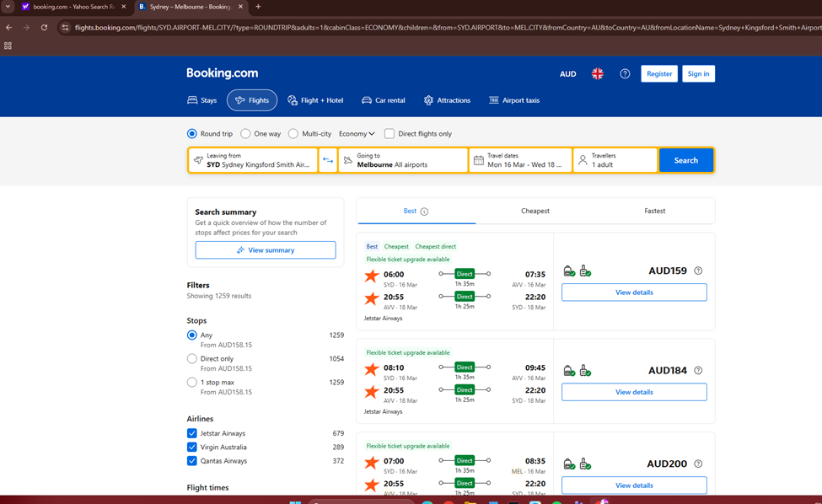Open AUD currency selector
822x504 pixels.
pyautogui.click(x=567, y=74)
